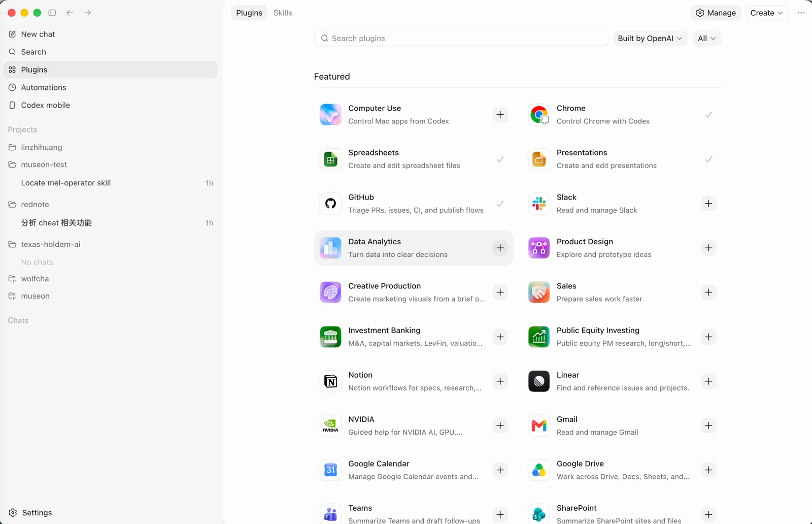
Task: Go back with the left arrow
Action: [x=70, y=13]
